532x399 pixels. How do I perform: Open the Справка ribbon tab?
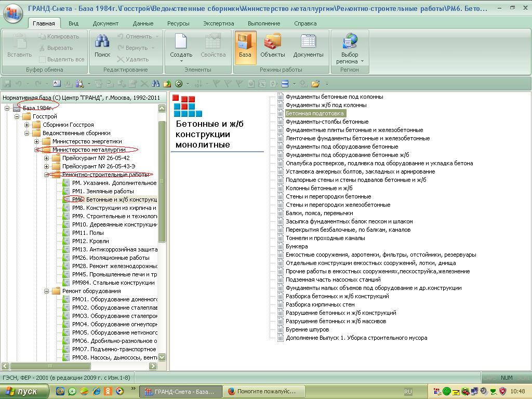pos(305,23)
